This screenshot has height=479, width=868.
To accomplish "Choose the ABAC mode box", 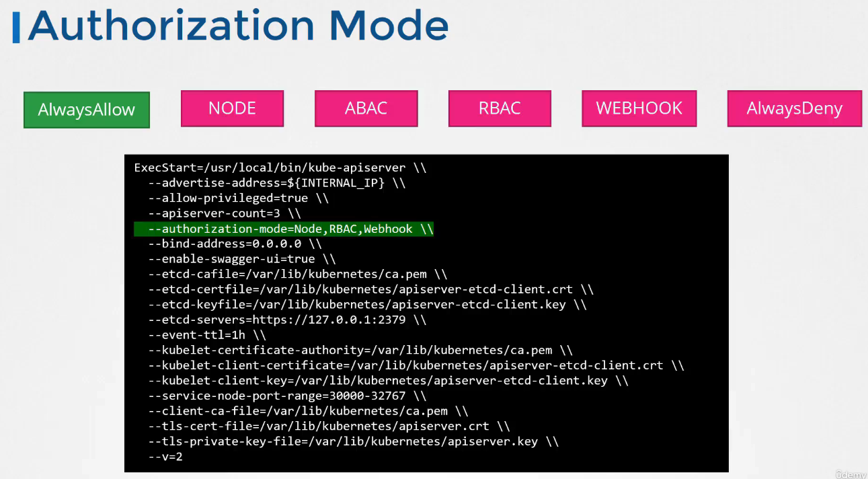I will coord(366,108).
